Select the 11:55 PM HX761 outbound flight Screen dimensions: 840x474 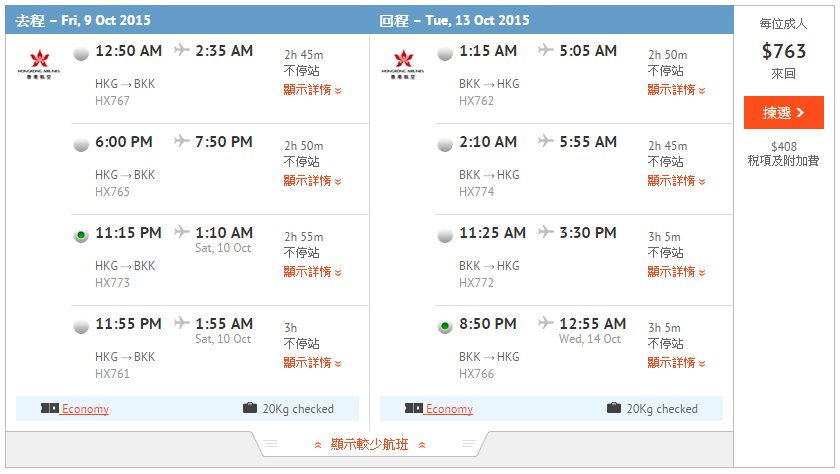(x=81, y=326)
